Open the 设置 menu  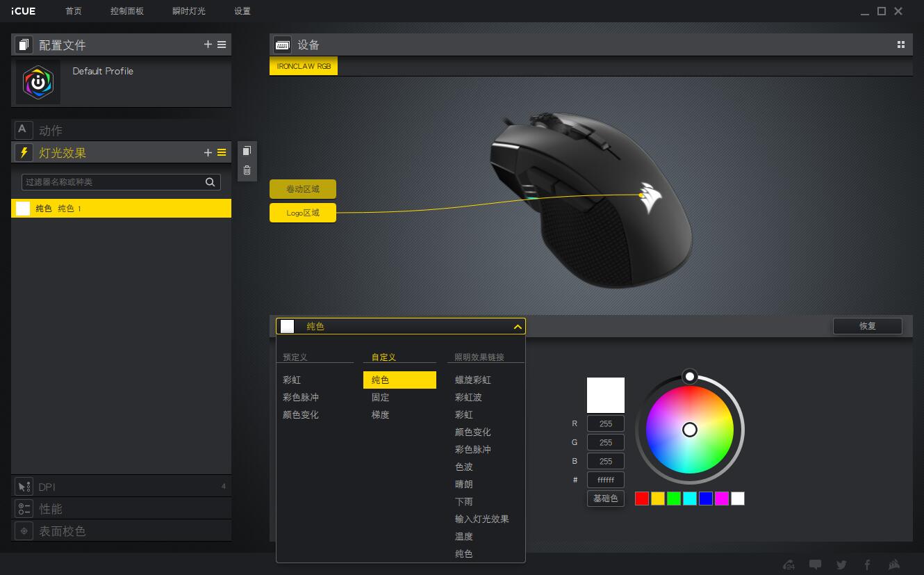point(242,11)
